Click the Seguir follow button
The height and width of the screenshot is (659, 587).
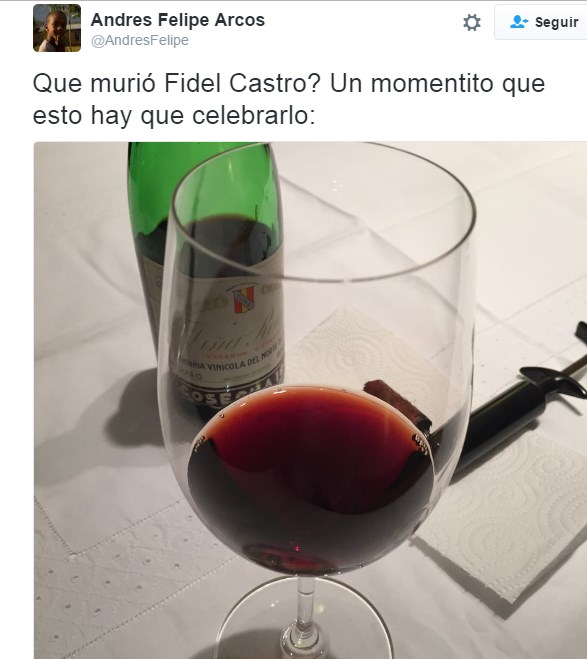541,22
